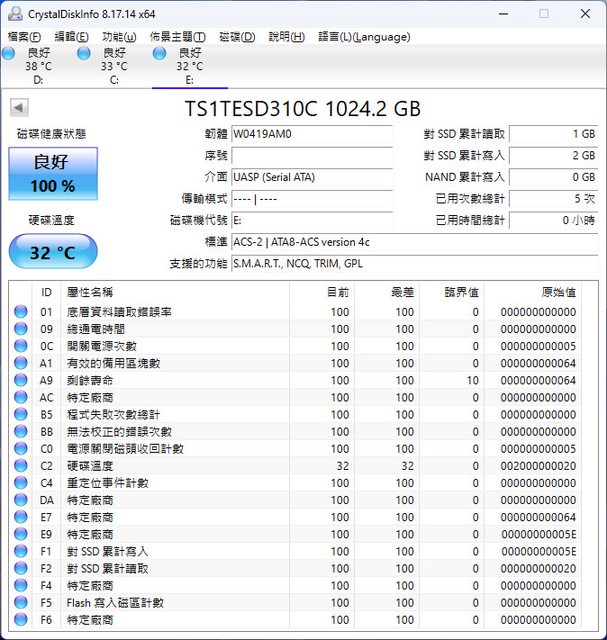The image size is (607, 640).
Task: Click the status orb for attribute E7
Action: click(x=20, y=517)
